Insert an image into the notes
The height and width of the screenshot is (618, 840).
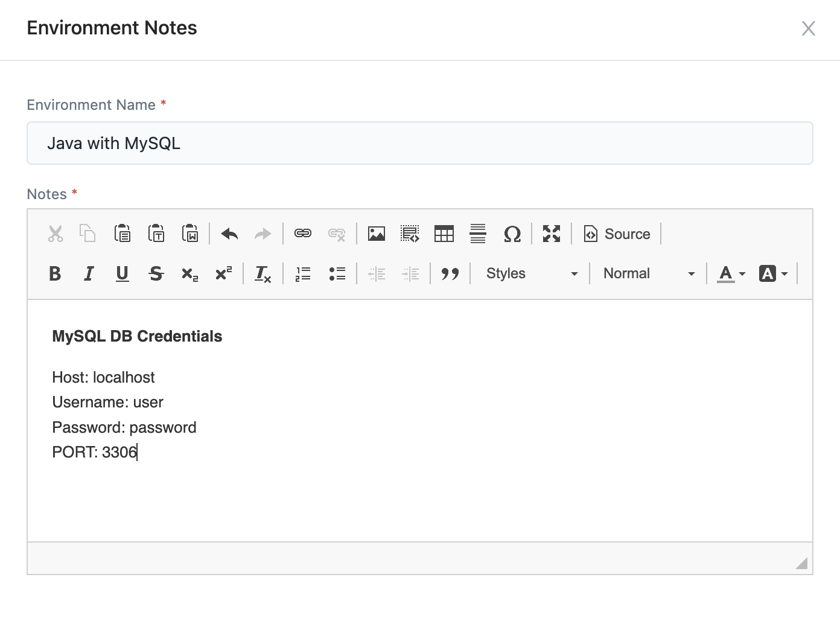pos(377,234)
